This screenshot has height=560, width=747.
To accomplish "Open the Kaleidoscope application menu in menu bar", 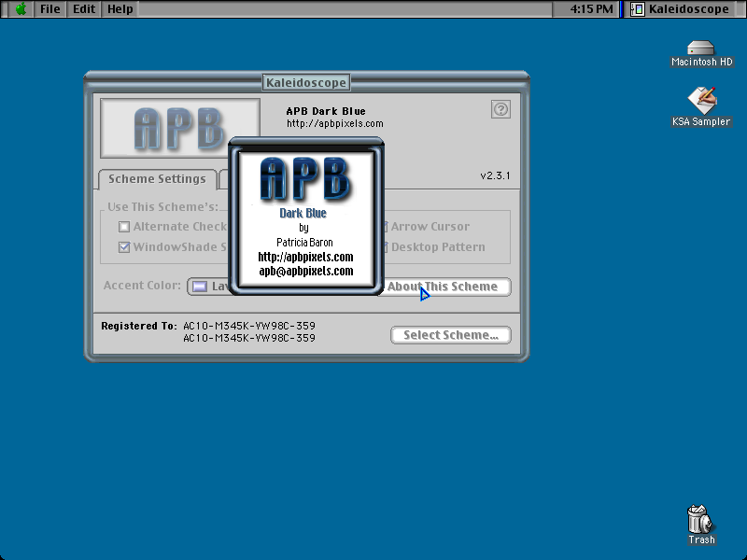I will point(682,9).
